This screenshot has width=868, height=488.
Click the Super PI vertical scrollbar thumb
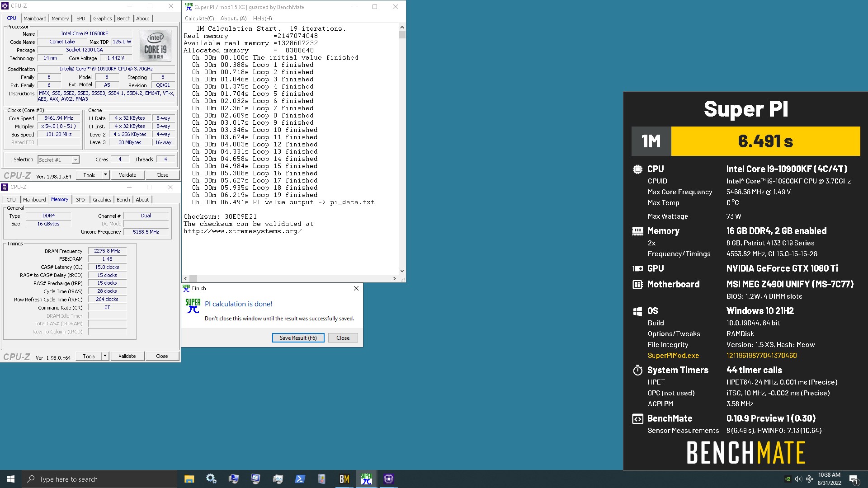click(x=402, y=35)
